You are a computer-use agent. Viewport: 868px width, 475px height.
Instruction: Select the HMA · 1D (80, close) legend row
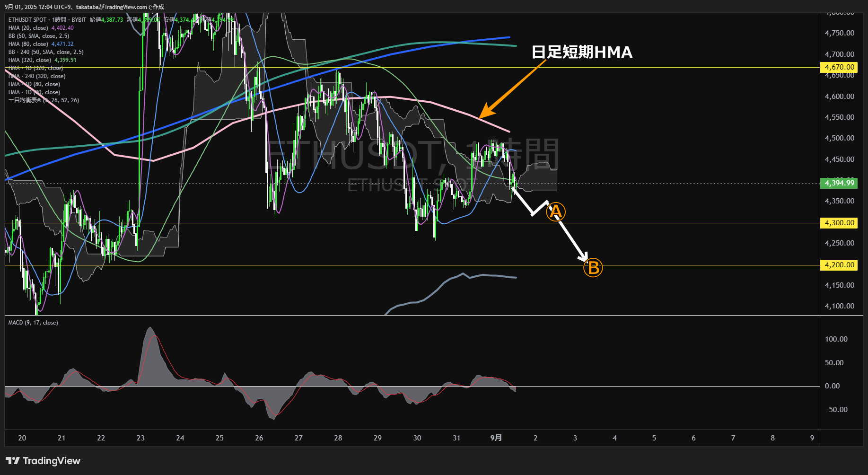click(34, 84)
